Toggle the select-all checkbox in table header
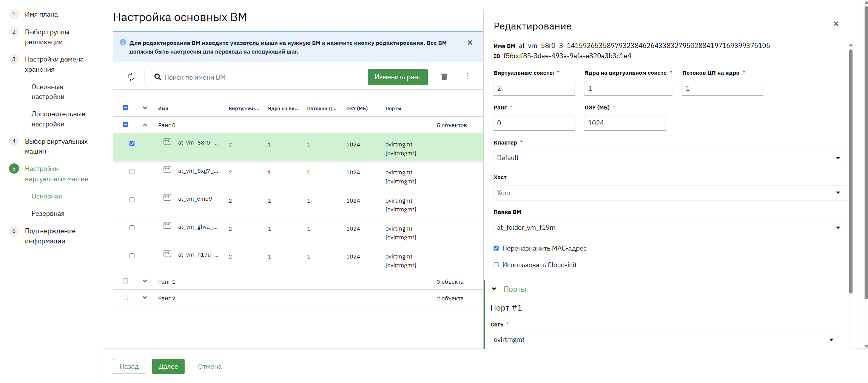Viewport: 868px width, 383px height. pos(125,108)
